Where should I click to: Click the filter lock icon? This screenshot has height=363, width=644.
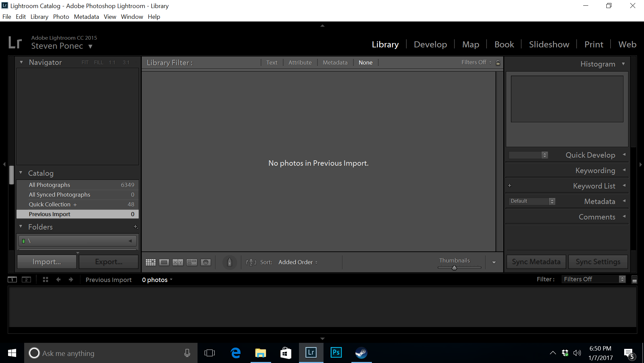click(498, 63)
